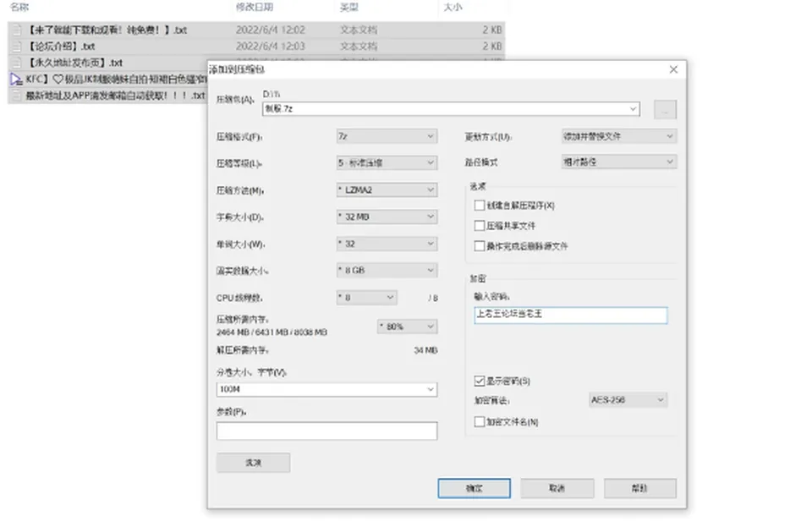This screenshot has height=527, width=812.
Task: Click 文本文档 type in the 【论坛介绍】 row
Action: pyautogui.click(x=359, y=46)
